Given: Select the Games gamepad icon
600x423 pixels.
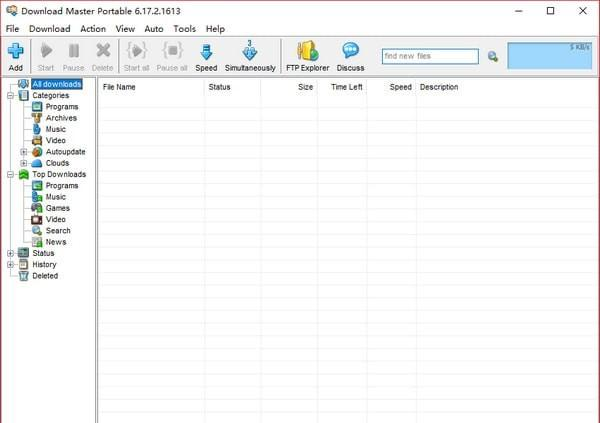Looking at the screenshot, I should (x=37, y=208).
